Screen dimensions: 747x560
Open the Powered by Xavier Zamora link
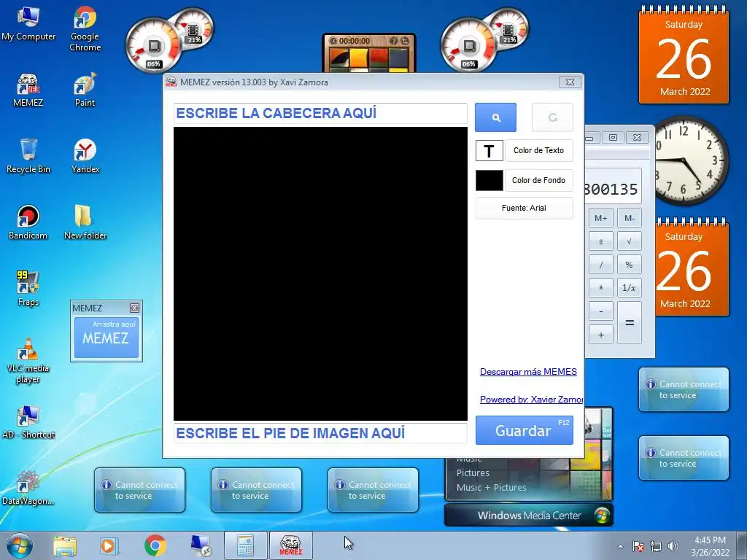click(531, 400)
